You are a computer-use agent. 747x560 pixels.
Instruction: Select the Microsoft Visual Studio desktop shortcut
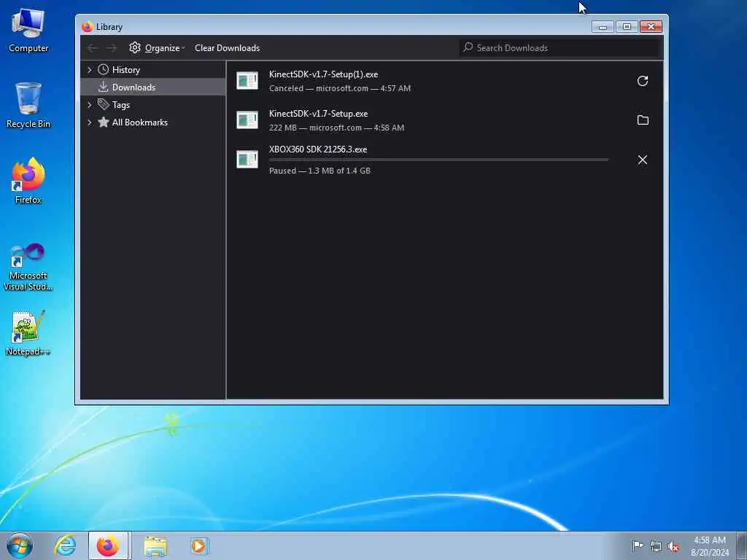28,267
